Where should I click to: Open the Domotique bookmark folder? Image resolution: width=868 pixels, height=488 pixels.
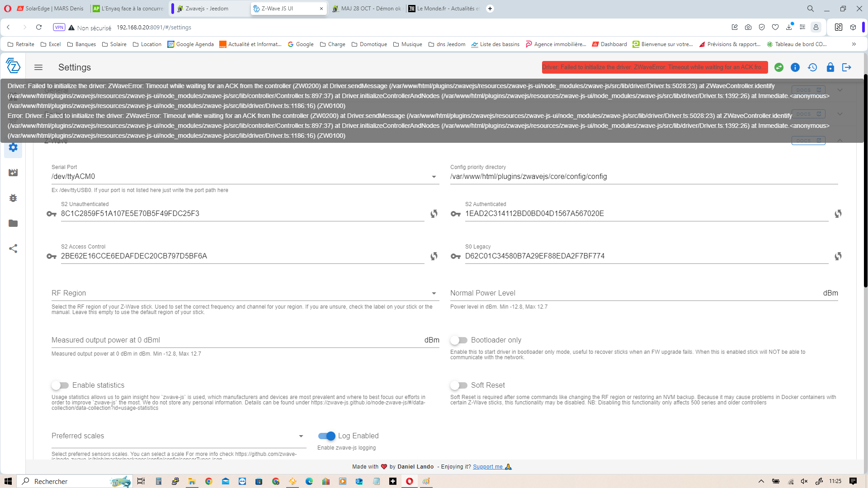point(369,44)
